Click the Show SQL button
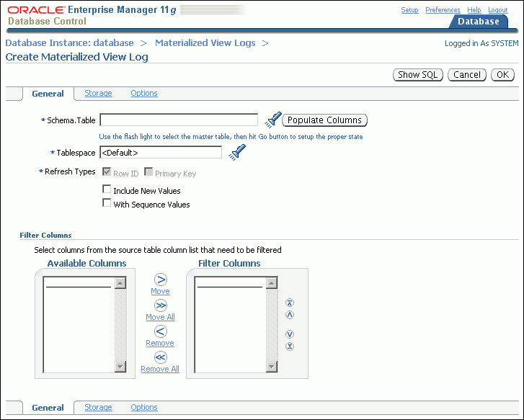524x420 pixels. point(418,74)
